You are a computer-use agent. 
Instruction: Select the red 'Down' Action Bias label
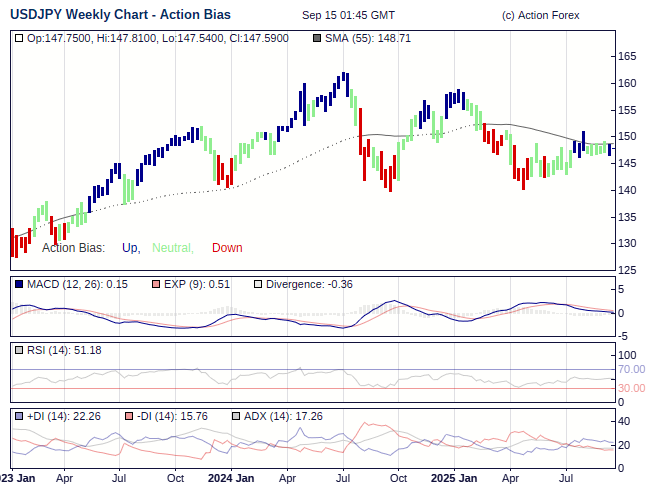[227, 248]
